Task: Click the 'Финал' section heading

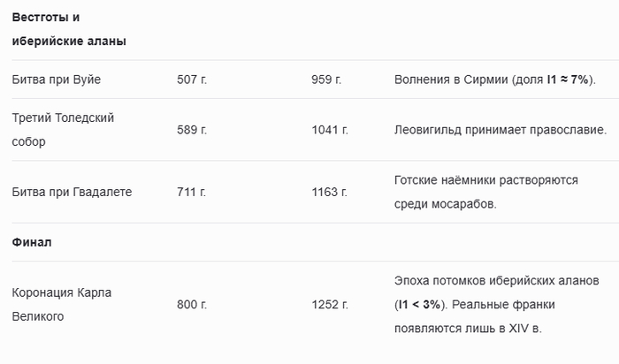Action: tap(31, 242)
